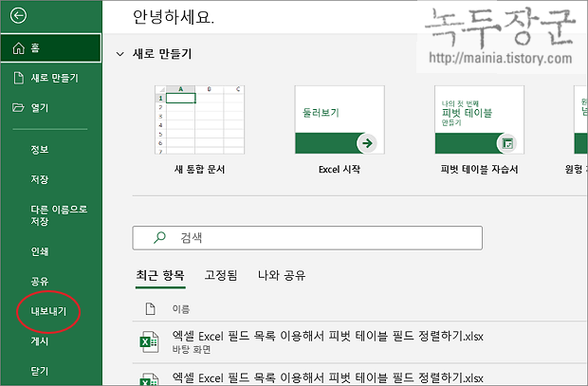Click the arrow icon on 둘러보기 card
Viewport: 588px width, 386px height.
pyautogui.click(x=367, y=143)
